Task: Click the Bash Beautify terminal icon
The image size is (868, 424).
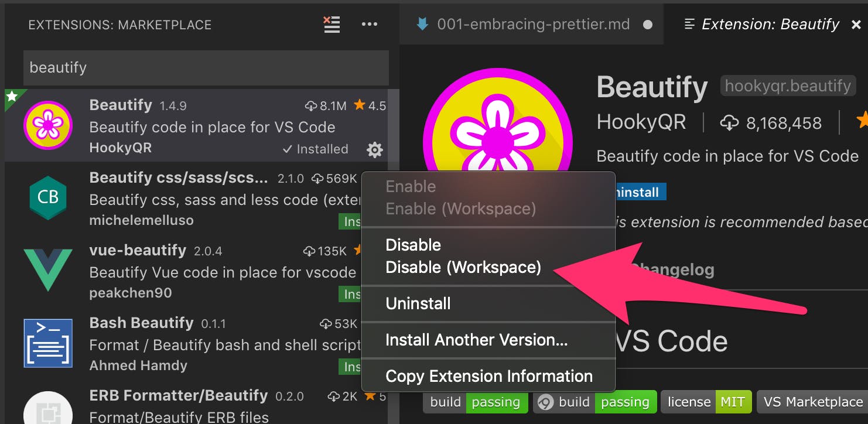Action: (48, 343)
